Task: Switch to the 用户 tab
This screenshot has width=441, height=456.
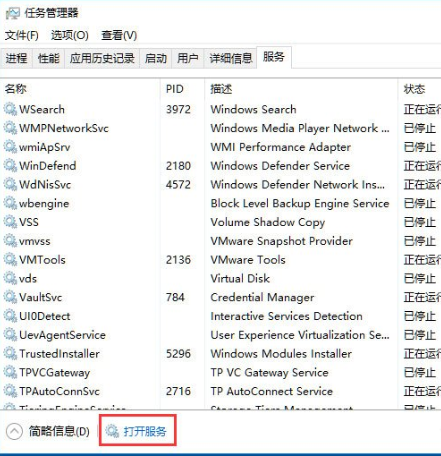Action: (x=188, y=58)
